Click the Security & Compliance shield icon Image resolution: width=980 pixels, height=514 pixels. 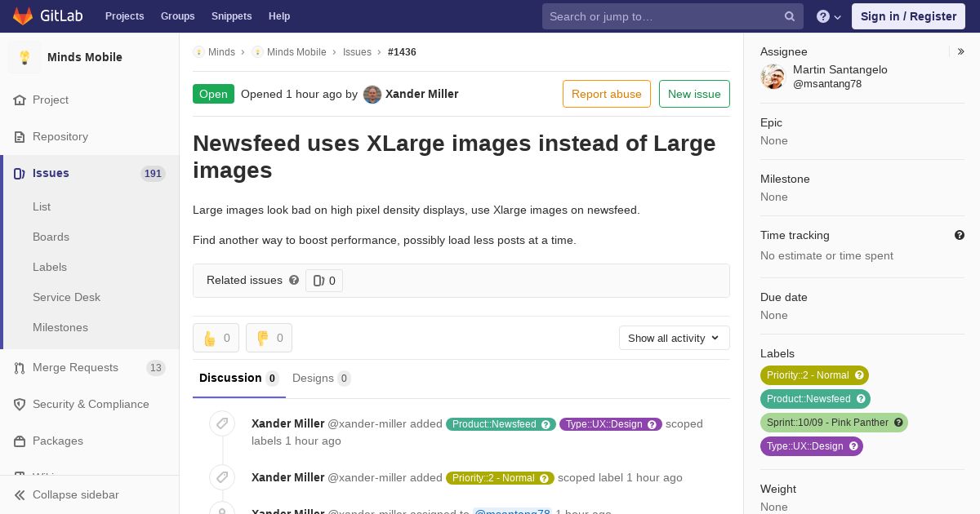tap(20, 404)
